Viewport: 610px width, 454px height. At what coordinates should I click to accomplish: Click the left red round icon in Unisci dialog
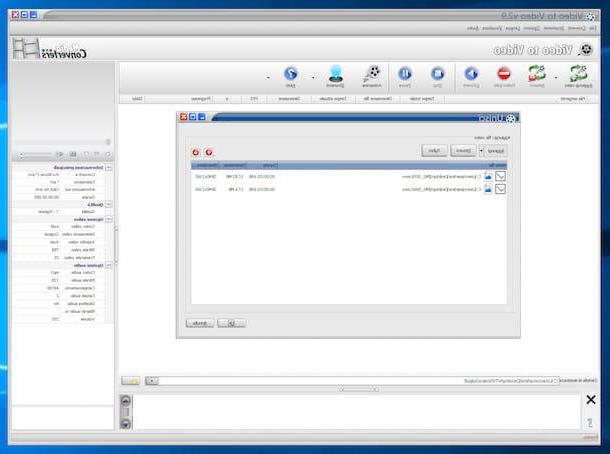tap(196, 152)
